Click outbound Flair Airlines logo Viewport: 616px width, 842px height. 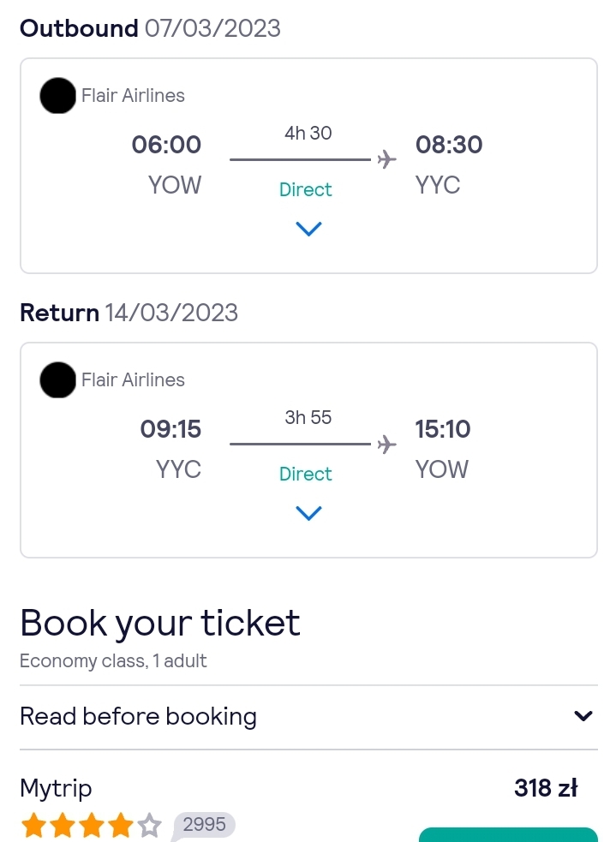pyautogui.click(x=58, y=96)
